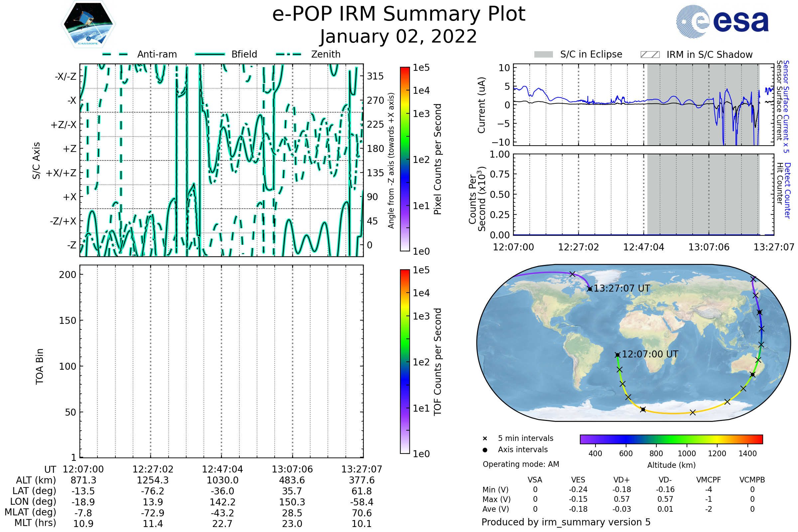Click the Pixel Counts per Second colorbar

[405, 159]
